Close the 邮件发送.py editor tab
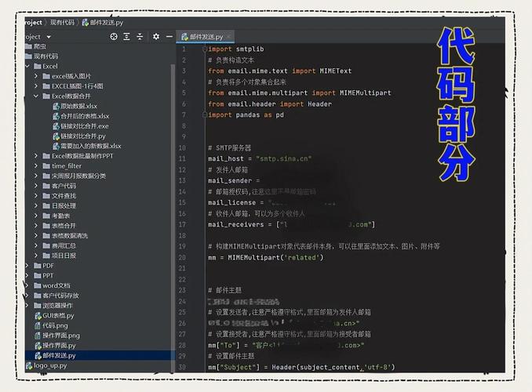 229,36
